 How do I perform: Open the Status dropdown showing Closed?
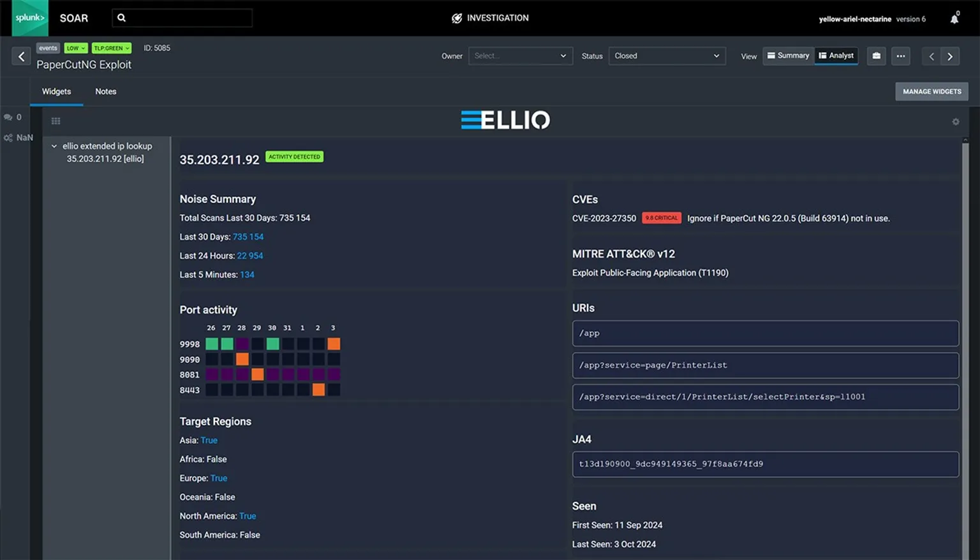[666, 55]
